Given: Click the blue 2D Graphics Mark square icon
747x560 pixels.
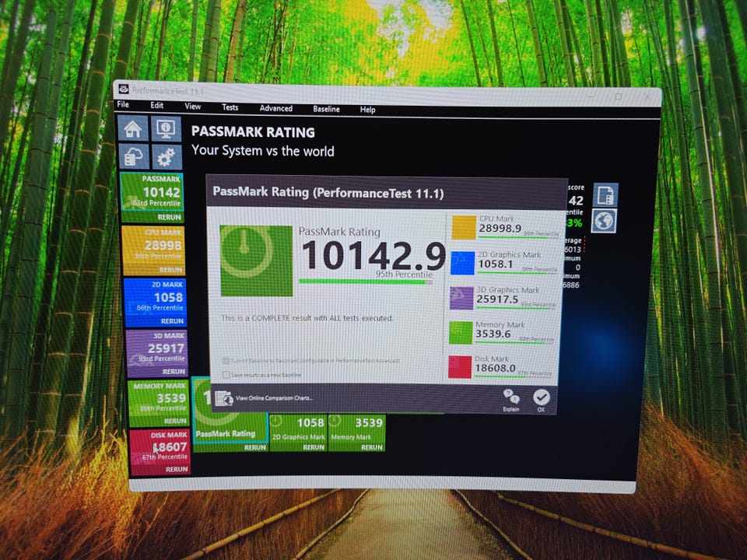Looking at the screenshot, I should pos(462,264).
